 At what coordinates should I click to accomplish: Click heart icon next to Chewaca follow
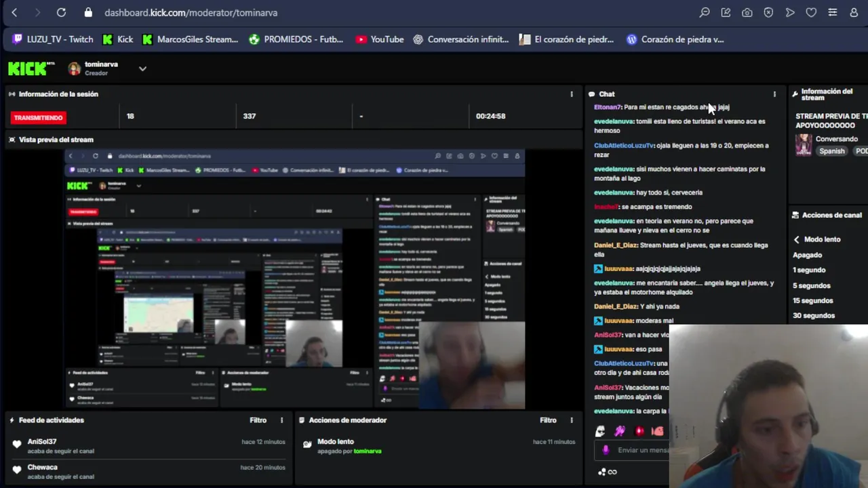coord(17,470)
